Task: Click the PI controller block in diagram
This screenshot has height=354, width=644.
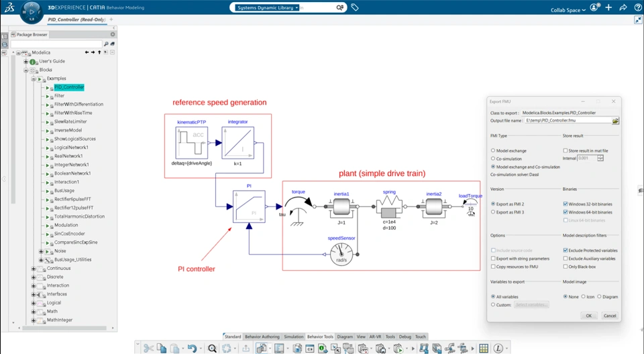Action: coord(249,206)
